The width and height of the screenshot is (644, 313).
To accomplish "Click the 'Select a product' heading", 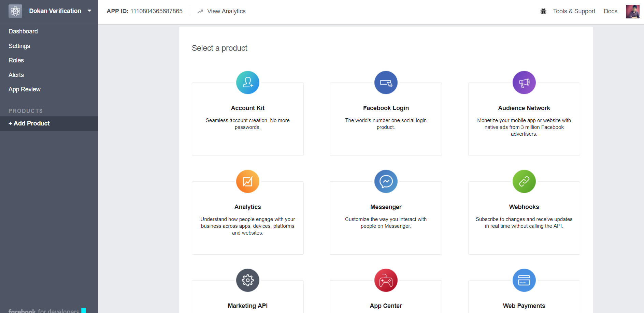I will (x=219, y=48).
